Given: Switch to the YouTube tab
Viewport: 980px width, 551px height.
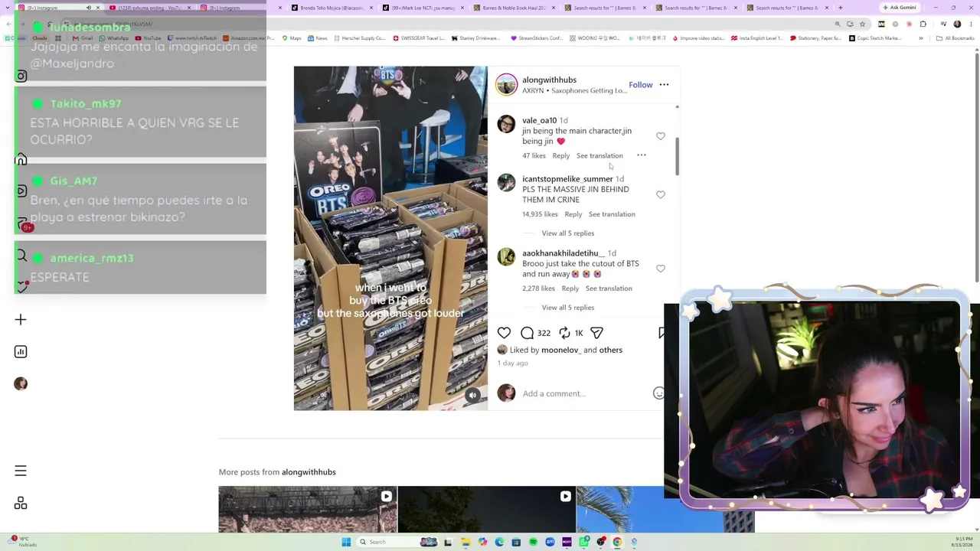Looking at the screenshot, I should [x=152, y=8].
